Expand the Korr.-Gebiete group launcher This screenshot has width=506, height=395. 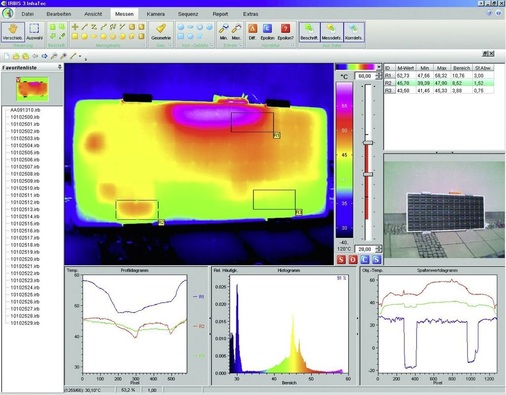pos(212,45)
